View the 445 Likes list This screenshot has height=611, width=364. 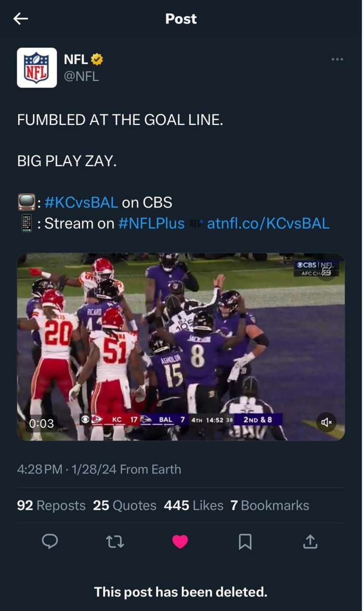tap(195, 505)
